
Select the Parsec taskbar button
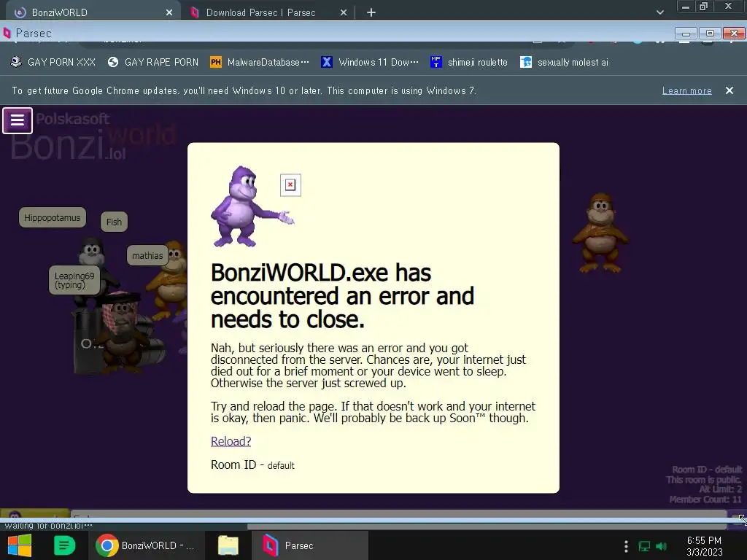309,545
